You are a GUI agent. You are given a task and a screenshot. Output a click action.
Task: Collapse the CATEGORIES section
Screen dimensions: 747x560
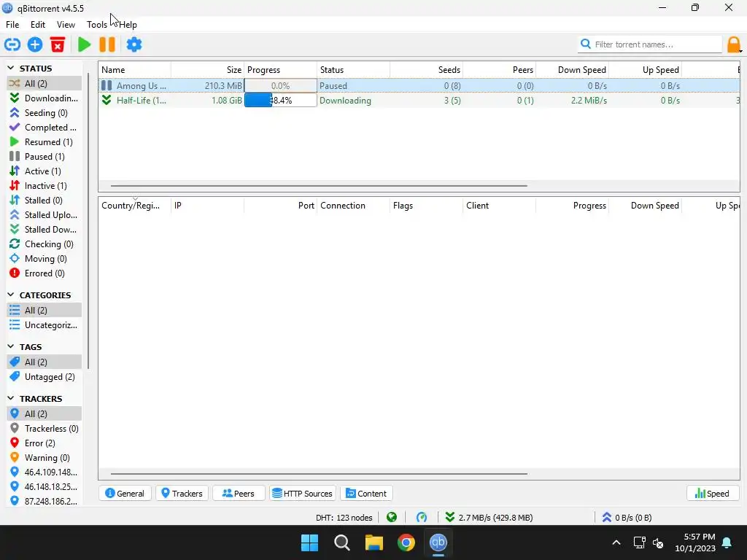[x=10, y=295]
